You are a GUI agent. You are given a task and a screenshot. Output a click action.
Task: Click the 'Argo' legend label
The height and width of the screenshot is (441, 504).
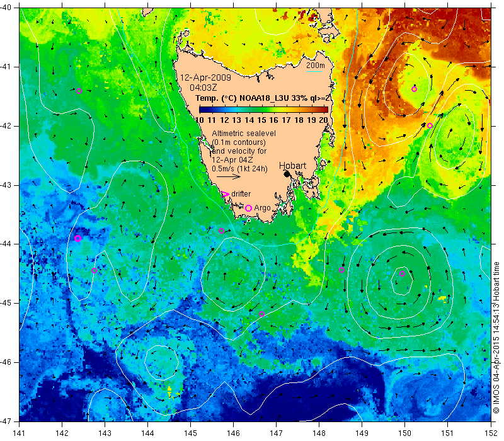[x=262, y=208]
